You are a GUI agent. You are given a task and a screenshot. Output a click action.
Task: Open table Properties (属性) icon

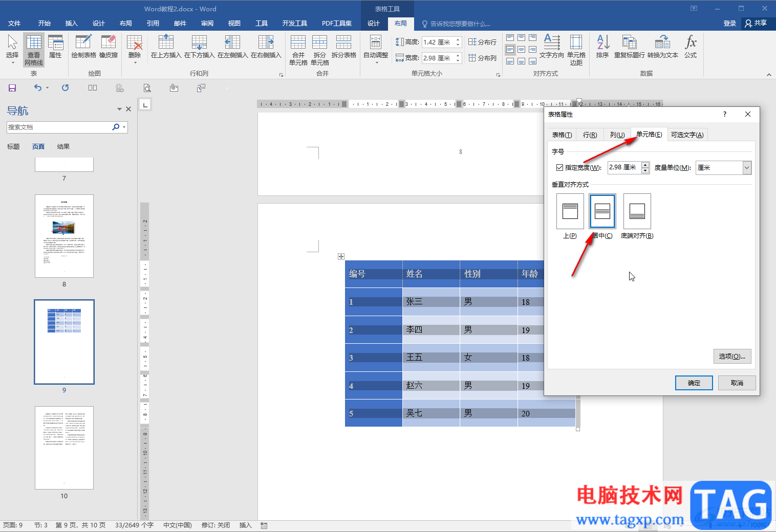tap(55, 47)
